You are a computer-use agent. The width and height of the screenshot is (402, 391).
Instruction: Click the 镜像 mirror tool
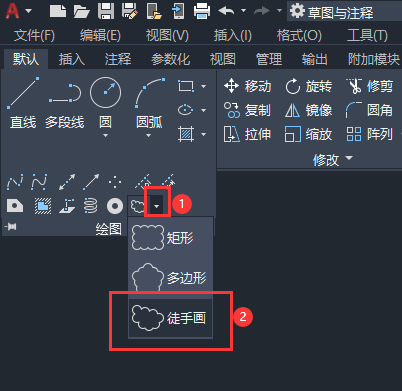pos(309,110)
